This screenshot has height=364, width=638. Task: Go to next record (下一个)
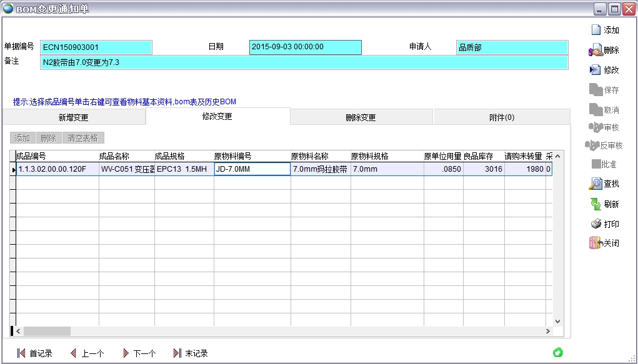tap(126, 353)
